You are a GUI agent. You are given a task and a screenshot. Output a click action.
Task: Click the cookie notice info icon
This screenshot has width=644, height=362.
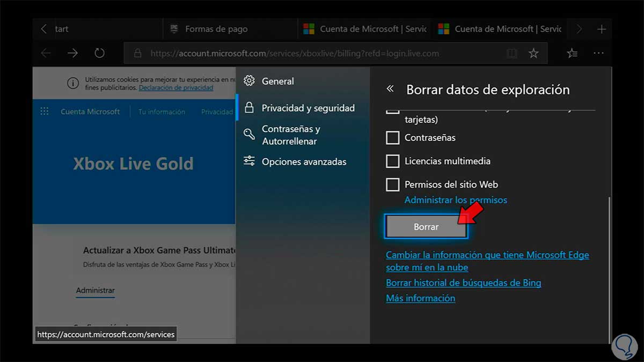coord(73,83)
